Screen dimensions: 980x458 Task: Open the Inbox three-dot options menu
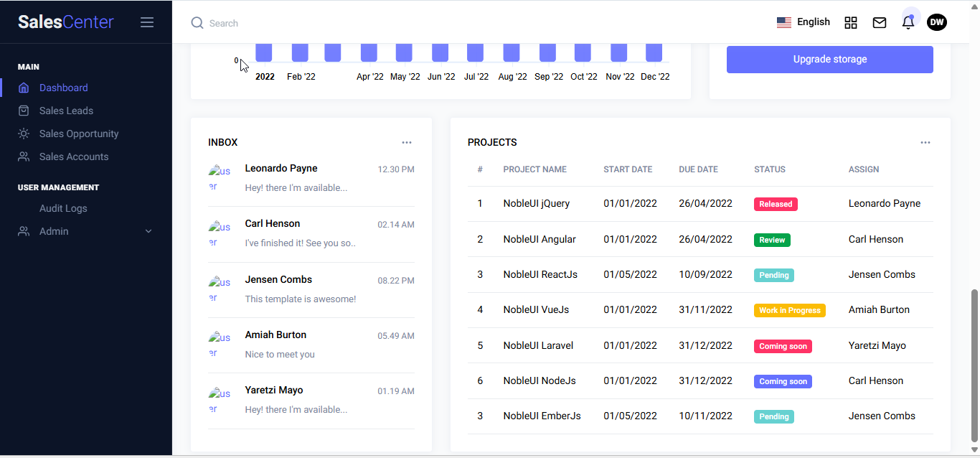pyautogui.click(x=407, y=142)
